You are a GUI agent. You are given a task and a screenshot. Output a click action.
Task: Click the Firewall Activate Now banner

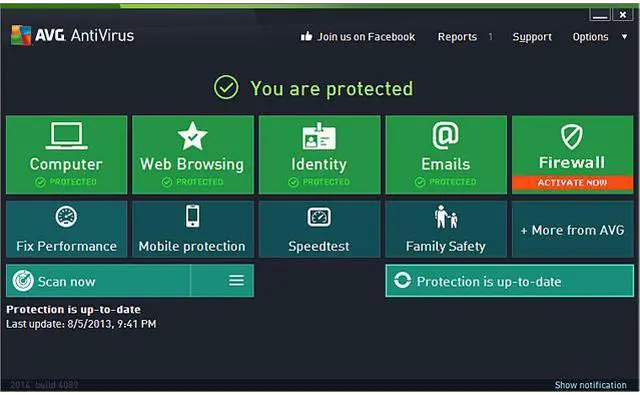572,182
